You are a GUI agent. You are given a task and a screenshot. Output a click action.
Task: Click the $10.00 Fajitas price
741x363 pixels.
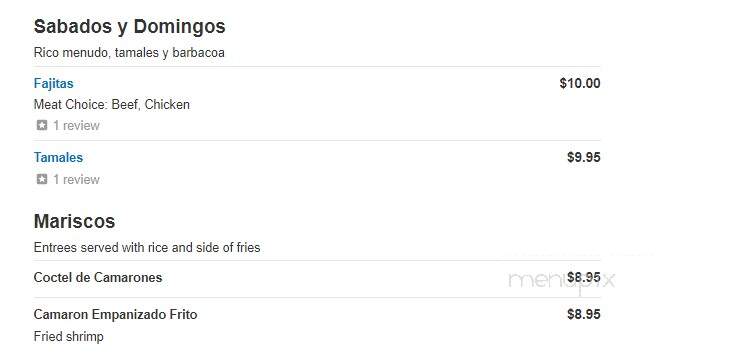[580, 84]
